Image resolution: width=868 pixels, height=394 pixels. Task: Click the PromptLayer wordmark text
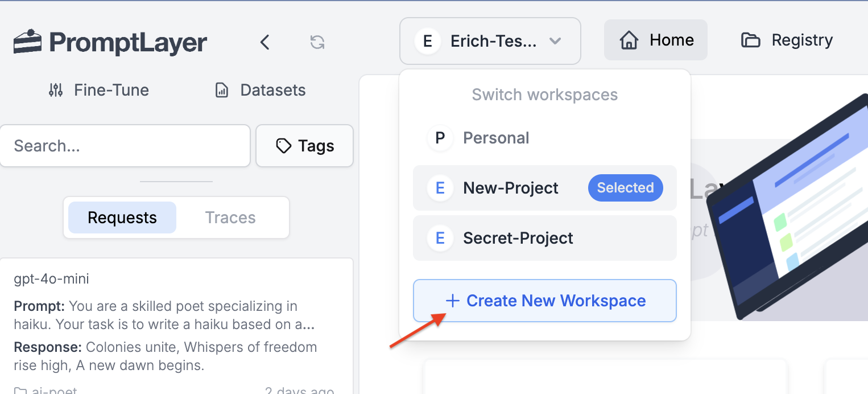click(x=128, y=43)
